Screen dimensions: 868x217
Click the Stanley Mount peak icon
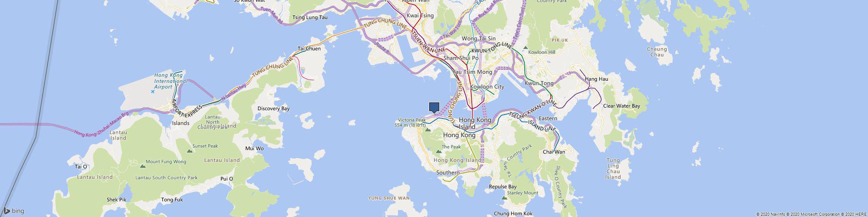[x=504, y=198]
